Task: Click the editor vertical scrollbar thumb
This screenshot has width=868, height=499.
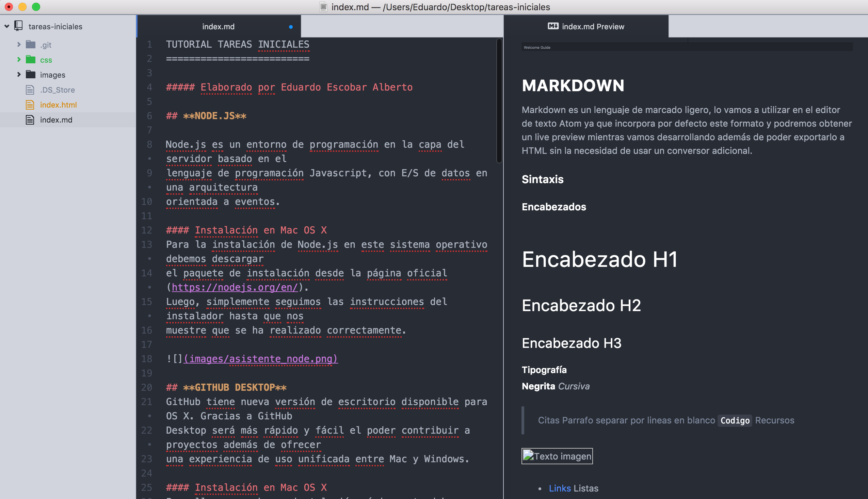Action: [499, 101]
